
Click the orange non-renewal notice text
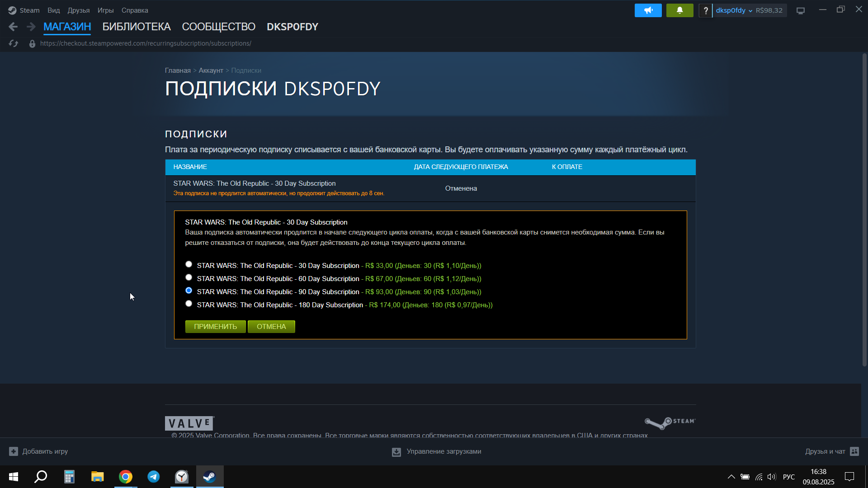pyautogui.click(x=278, y=193)
